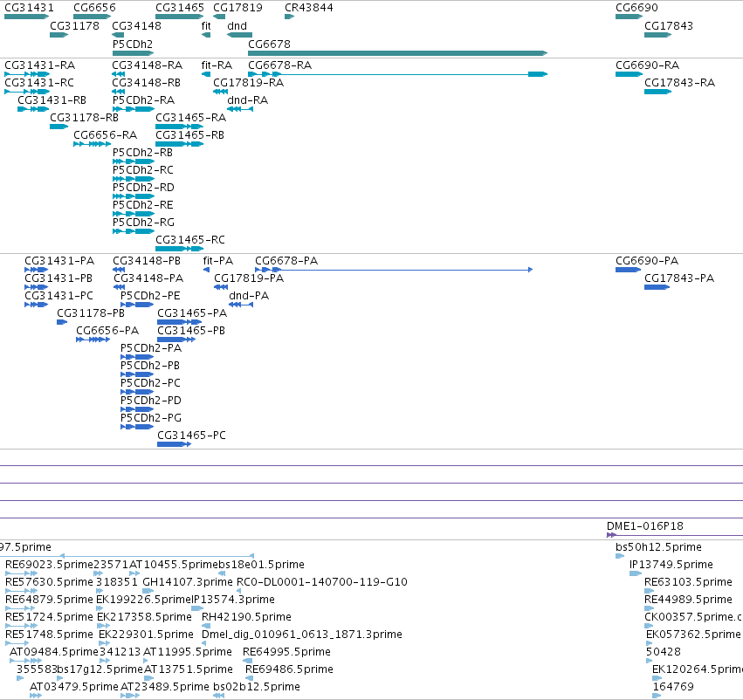
Task: Select the CG31431 gene label
Action: coord(29,8)
